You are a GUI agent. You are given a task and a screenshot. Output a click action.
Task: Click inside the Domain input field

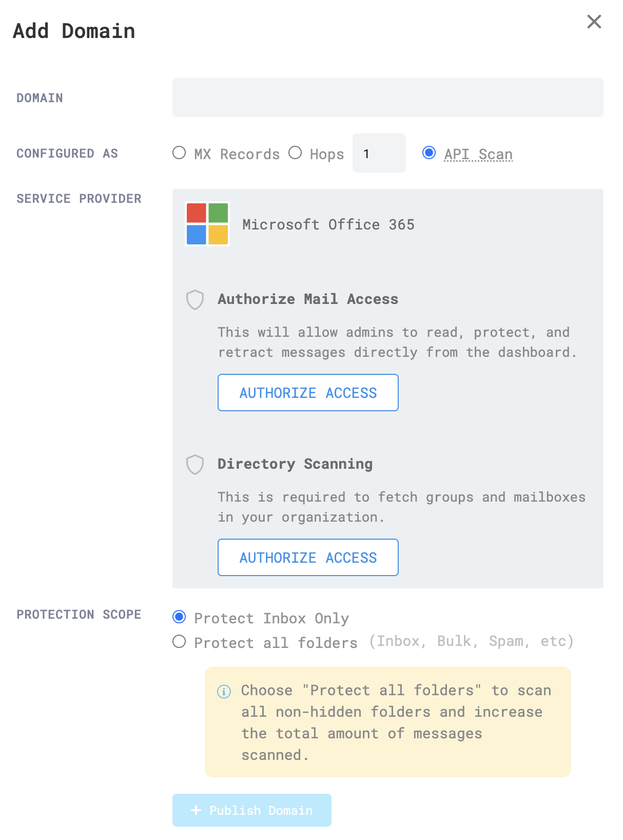[x=387, y=98]
